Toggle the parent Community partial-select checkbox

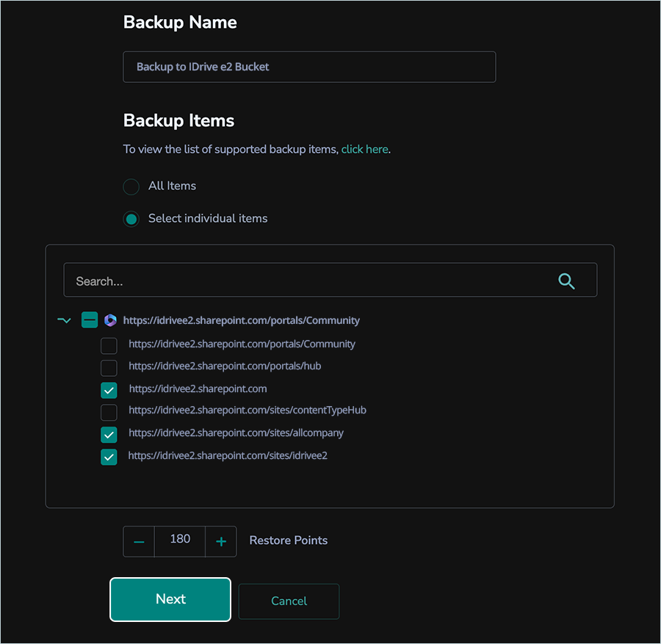click(90, 320)
